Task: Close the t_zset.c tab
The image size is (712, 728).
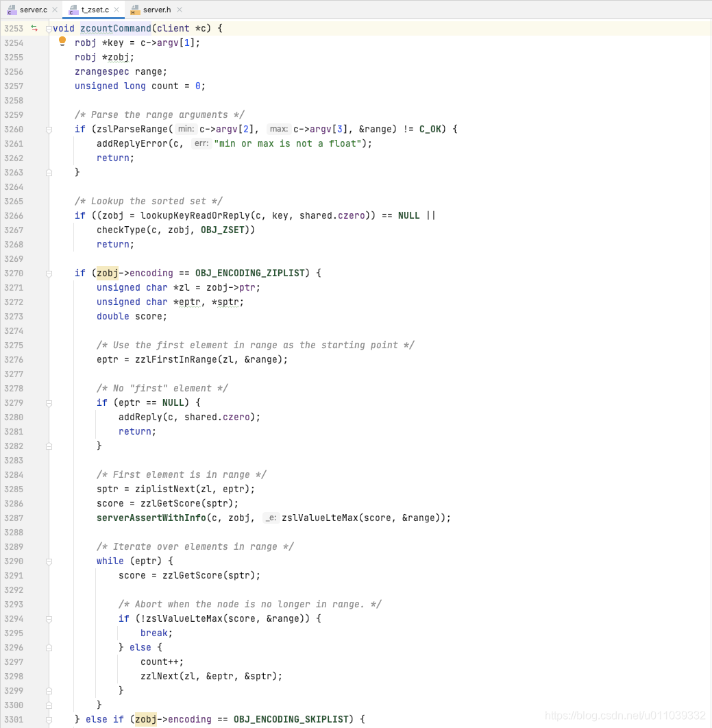Action: 116,10
